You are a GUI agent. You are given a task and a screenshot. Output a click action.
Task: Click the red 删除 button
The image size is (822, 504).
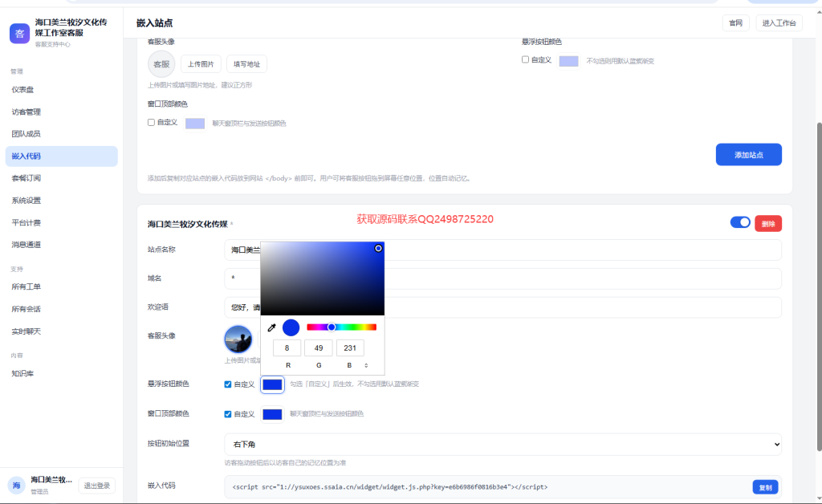coord(768,224)
